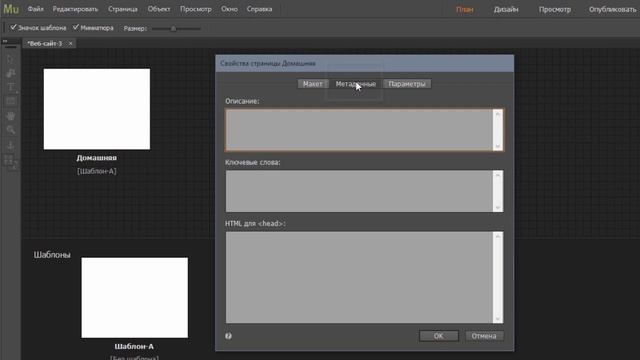
Task: Click the Шаблоны section heading
Action: (52, 255)
